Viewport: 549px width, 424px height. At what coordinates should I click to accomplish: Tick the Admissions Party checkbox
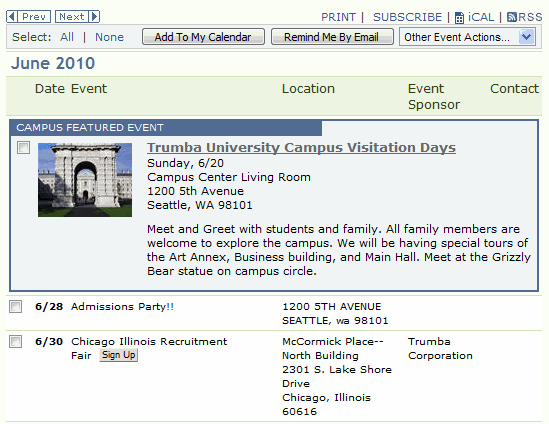(x=15, y=306)
